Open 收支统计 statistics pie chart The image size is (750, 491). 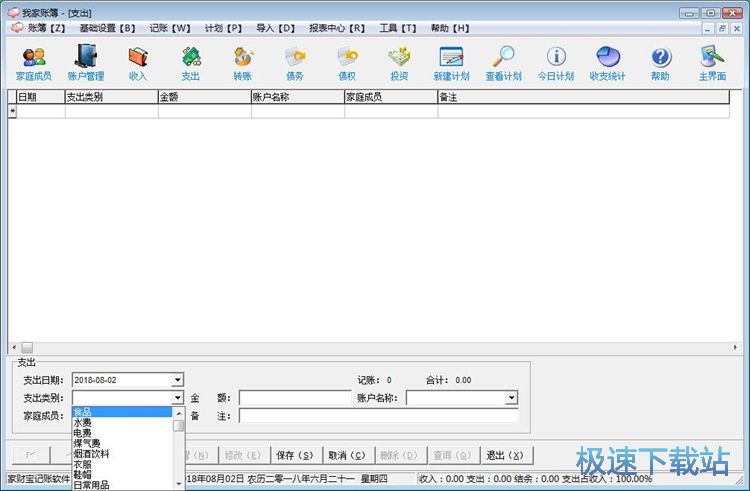tap(608, 63)
